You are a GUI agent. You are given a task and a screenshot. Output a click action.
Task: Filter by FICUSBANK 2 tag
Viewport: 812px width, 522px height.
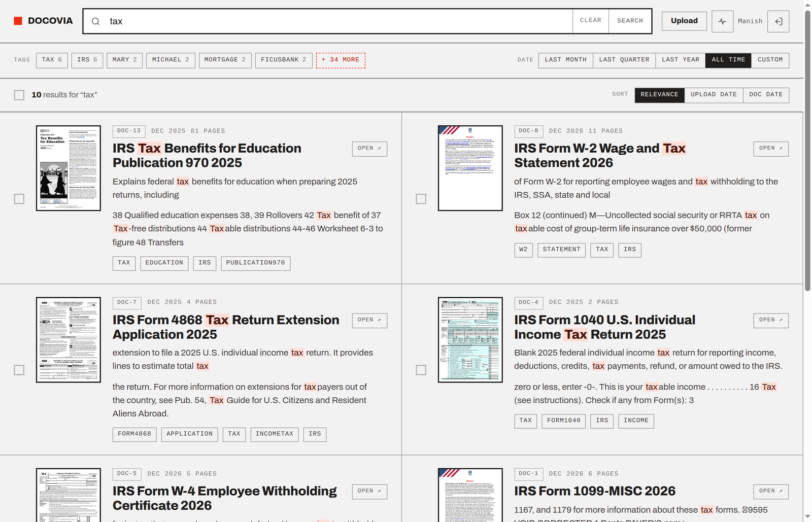tap(284, 60)
